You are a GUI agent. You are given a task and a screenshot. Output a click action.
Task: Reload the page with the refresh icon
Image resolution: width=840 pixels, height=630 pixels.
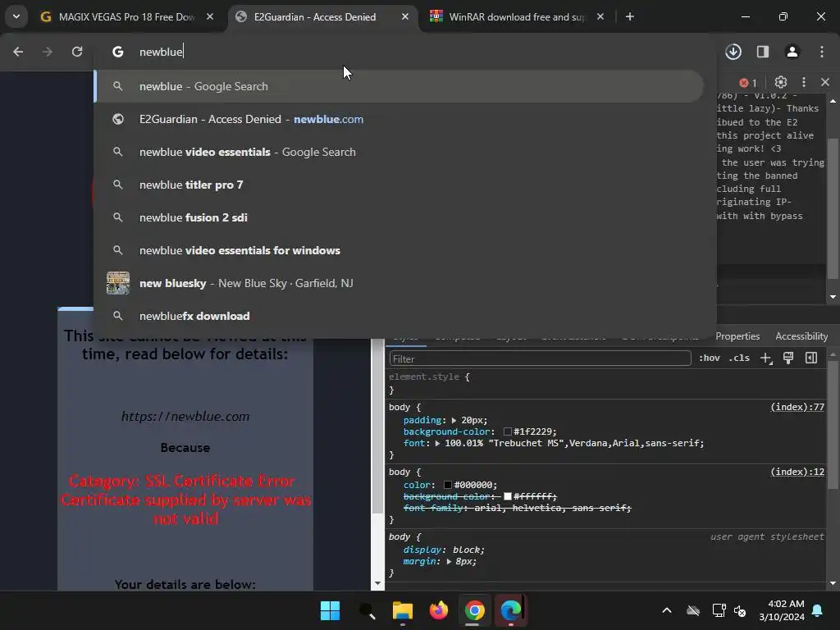click(77, 52)
